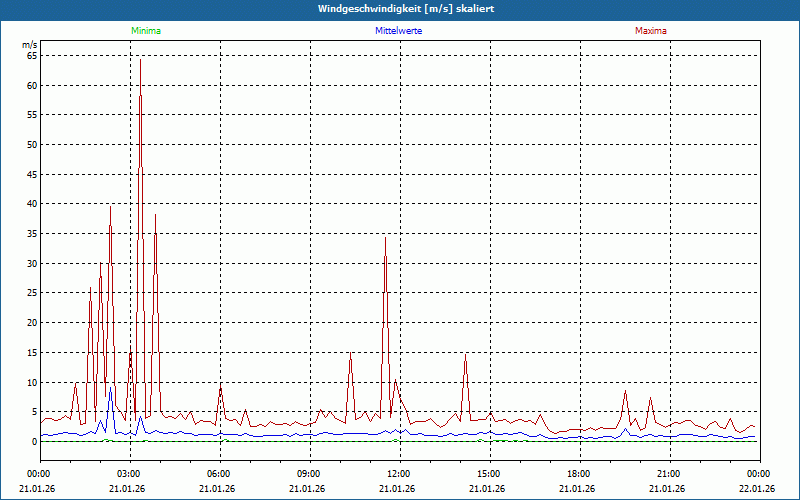Click the highest red peak near 64 m/s
This screenshot has width=800, height=500.
point(140,60)
